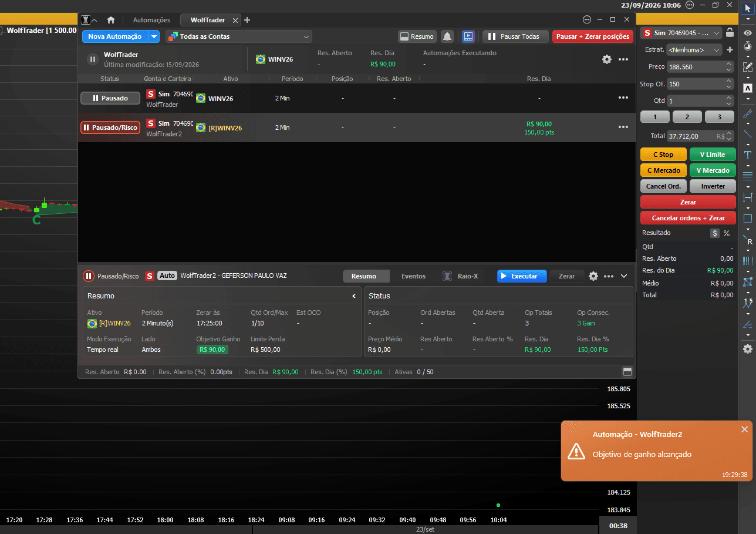The width and height of the screenshot is (756, 534).
Task: Click the Executar button
Action: point(522,276)
